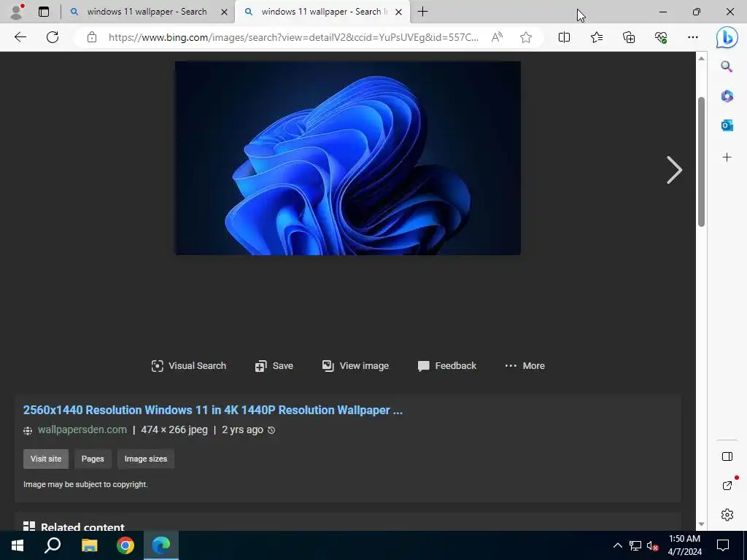This screenshot has height=560, width=747.
Task: Open wallpapersden.com source link
Action: point(82,429)
